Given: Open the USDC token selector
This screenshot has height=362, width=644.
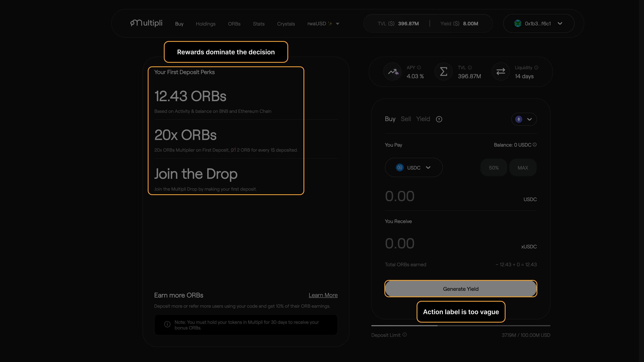Looking at the screenshot, I should click(414, 168).
